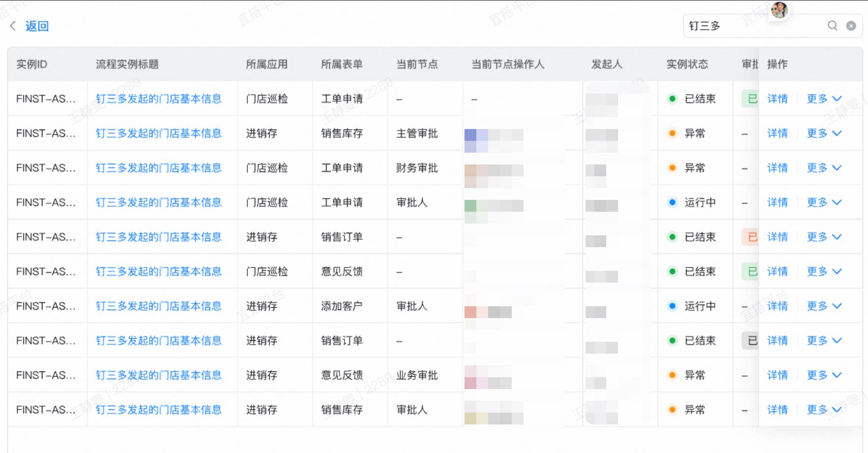
Task: Click the 实例状态 column header
Action: click(x=687, y=64)
